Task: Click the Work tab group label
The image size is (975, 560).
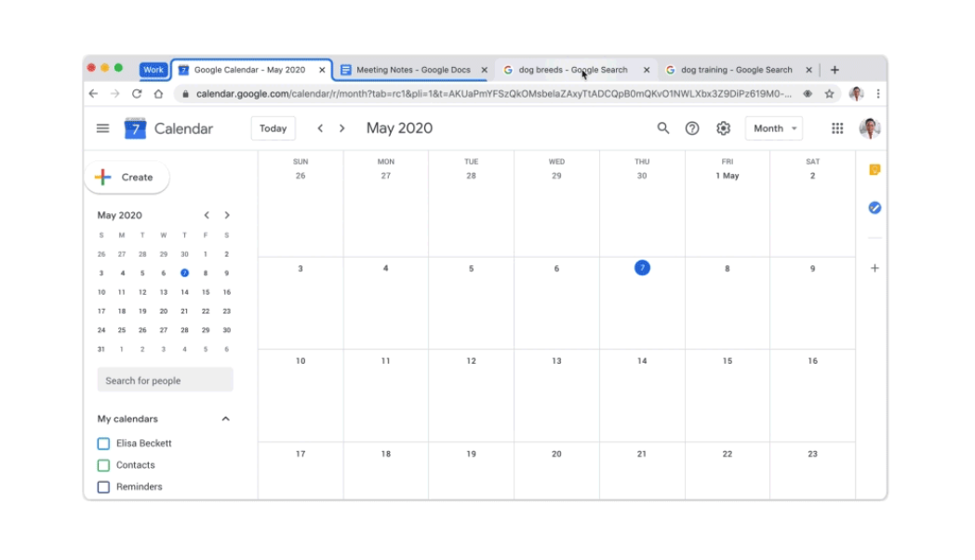Action: (x=153, y=70)
